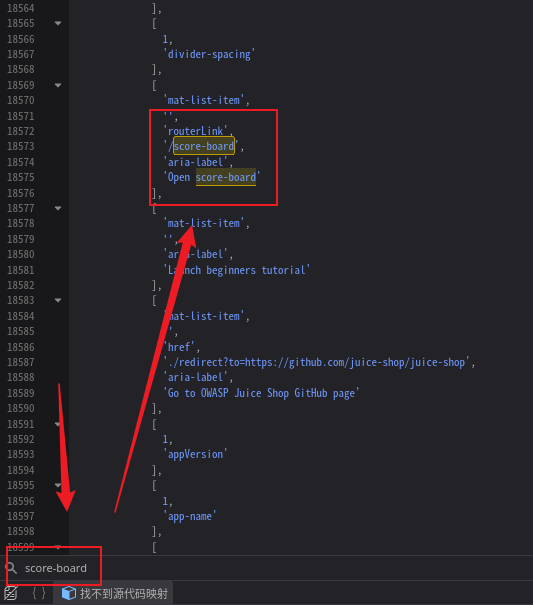Screen dimensions: 533x605
Task: Click the magnifier search icon
Action: click(11, 568)
